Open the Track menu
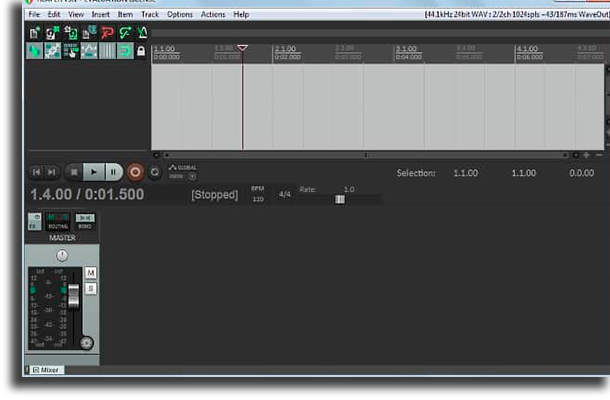610x400 pixels. (150, 14)
